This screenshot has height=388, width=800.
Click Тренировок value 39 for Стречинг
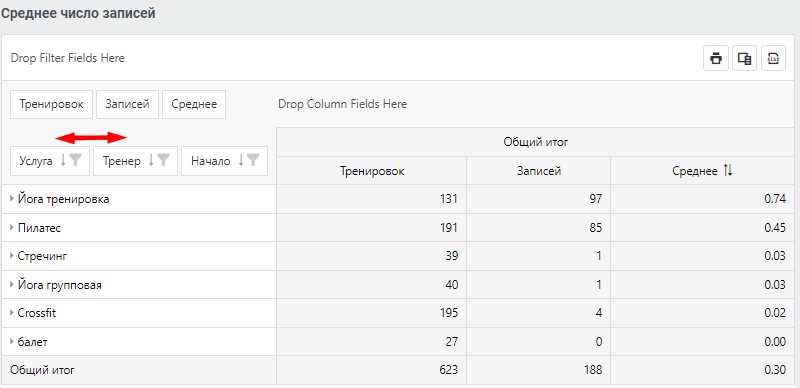click(452, 256)
